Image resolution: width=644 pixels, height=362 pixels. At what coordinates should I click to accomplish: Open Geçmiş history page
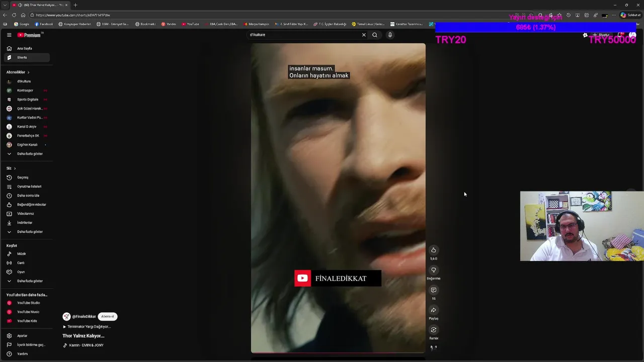(x=27, y=177)
